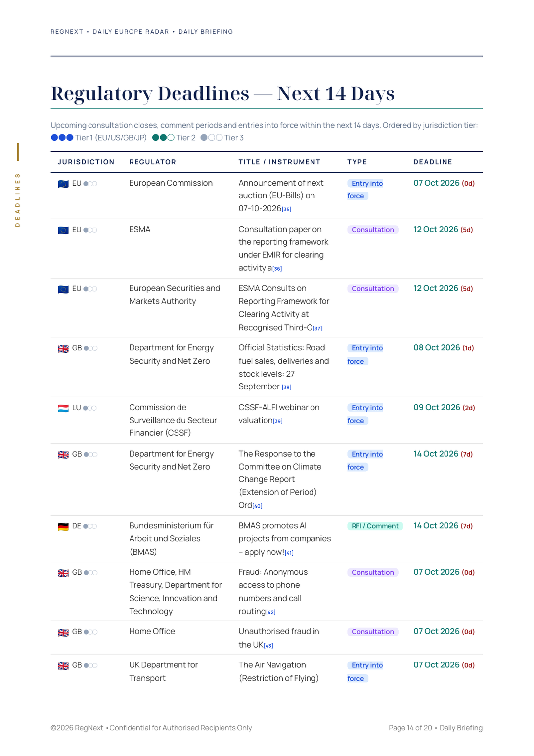
Task: Click the 12 Oct 2026 deadline in the ESMA row
Action: pos(443,230)
